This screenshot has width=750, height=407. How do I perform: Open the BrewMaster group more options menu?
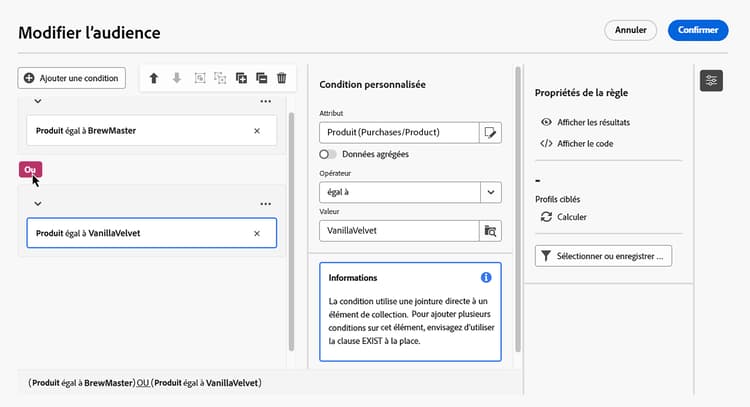tap(266, 101)
